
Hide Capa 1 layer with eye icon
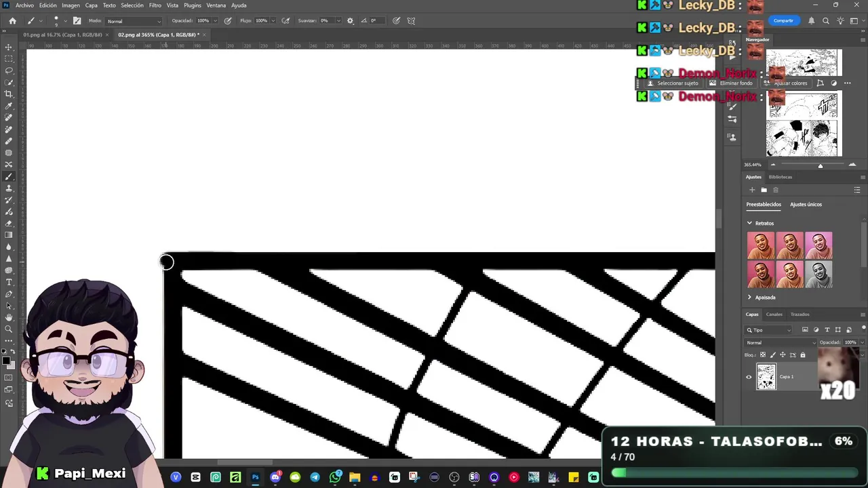coord(749,377)
